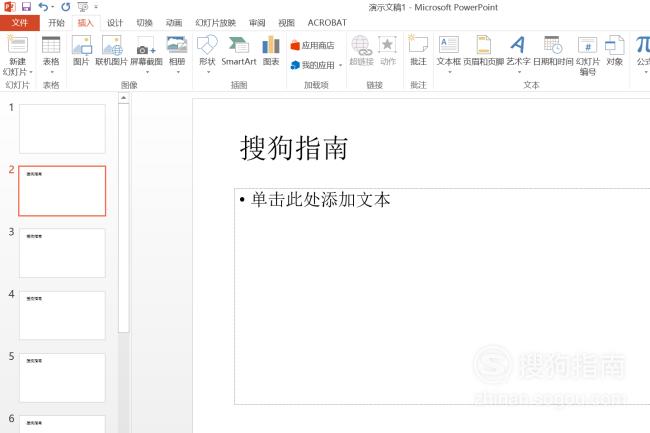Click the New Slide icon
The height and width of the screenshot is (433, 650).
(x=17, y=45)
